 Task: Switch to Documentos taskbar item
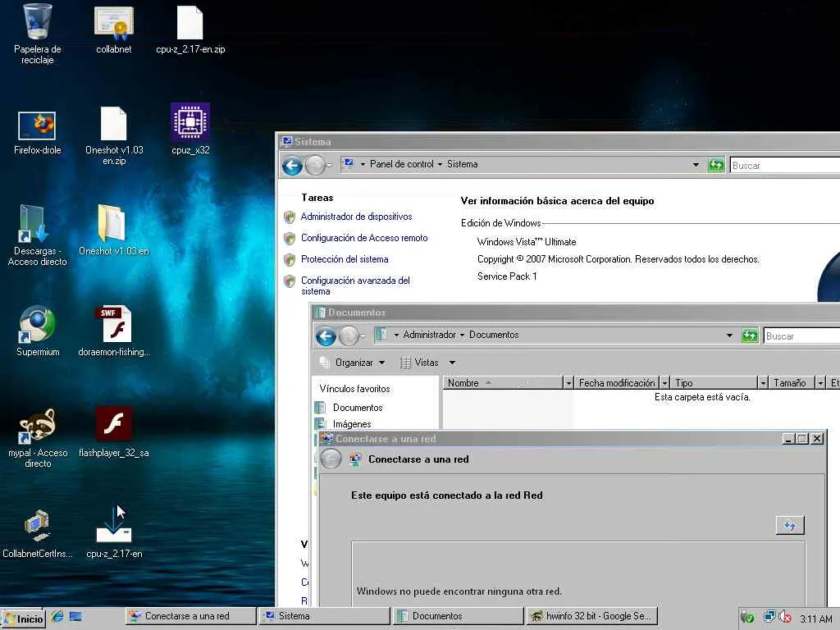click(458, 616)
